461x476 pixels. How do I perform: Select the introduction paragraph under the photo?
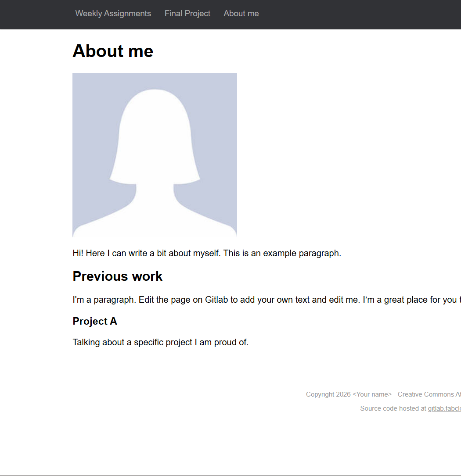(206, 253)
